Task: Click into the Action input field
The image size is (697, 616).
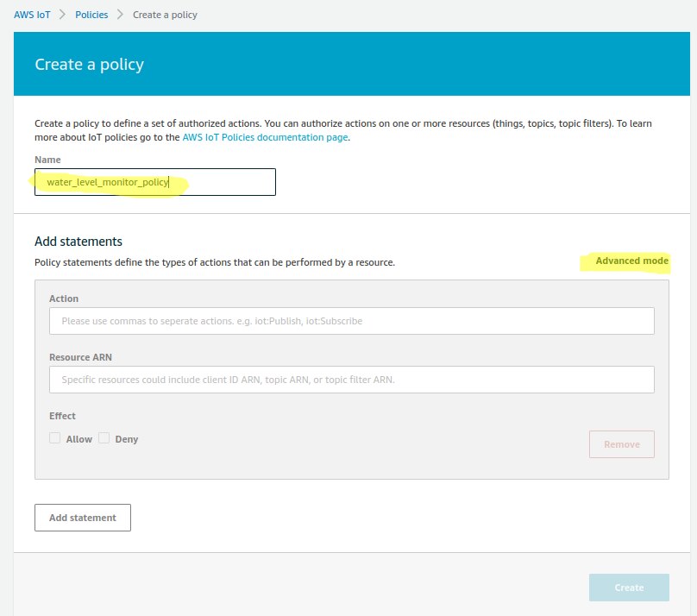Action: point(352,321)
